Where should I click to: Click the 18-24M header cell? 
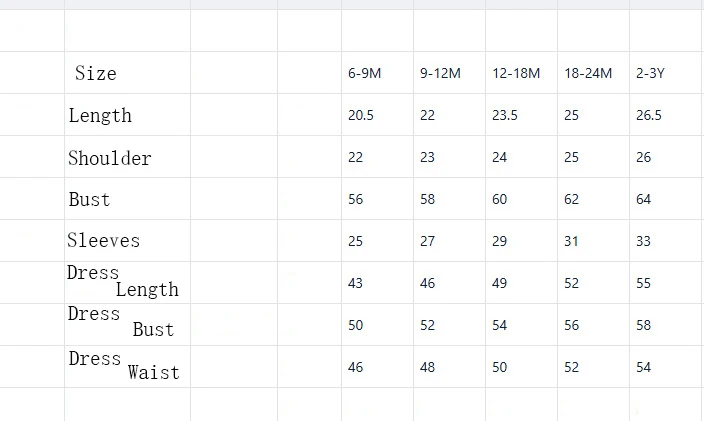588,74
